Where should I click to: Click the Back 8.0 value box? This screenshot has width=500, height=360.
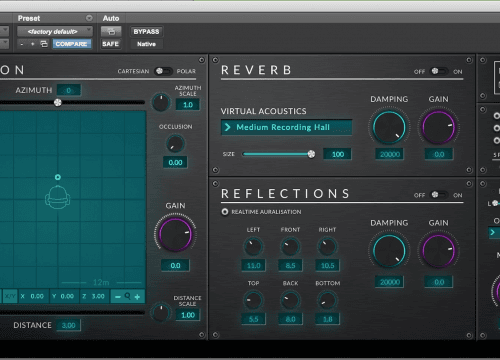click(290, 319)
